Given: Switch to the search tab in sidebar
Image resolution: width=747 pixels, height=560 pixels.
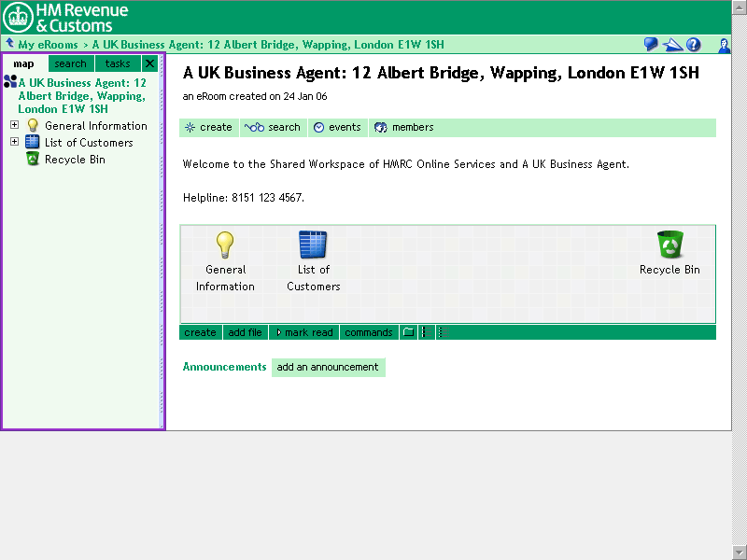Looking at the screenshot, I should click(70, 63).
